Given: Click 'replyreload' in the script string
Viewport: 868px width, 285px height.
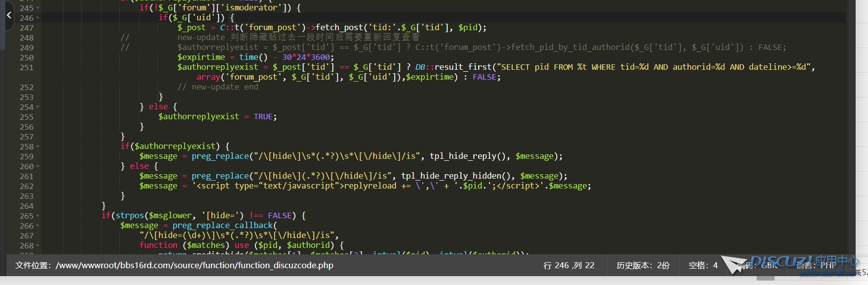Looking at the screenshot, I should [370, 186].
